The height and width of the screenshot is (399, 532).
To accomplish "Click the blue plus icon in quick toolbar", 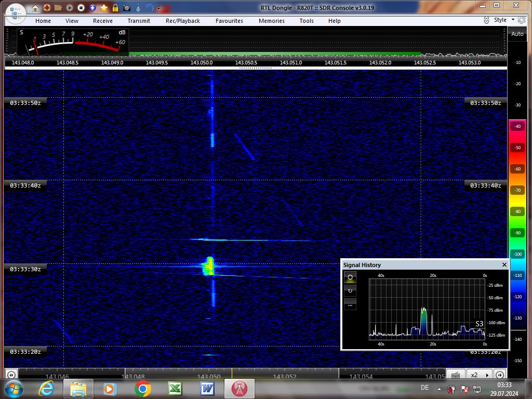I will pos(92,7).
